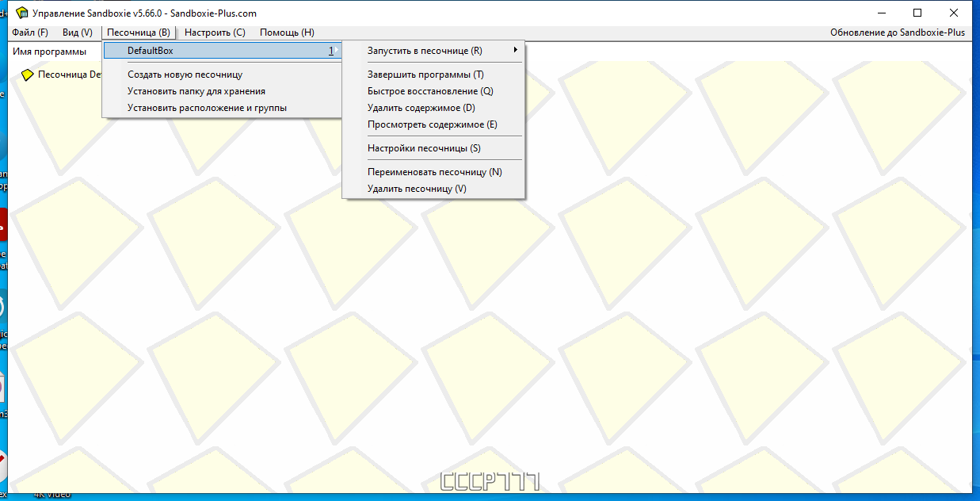Open the Помощь (H) menu

(287, 33)
